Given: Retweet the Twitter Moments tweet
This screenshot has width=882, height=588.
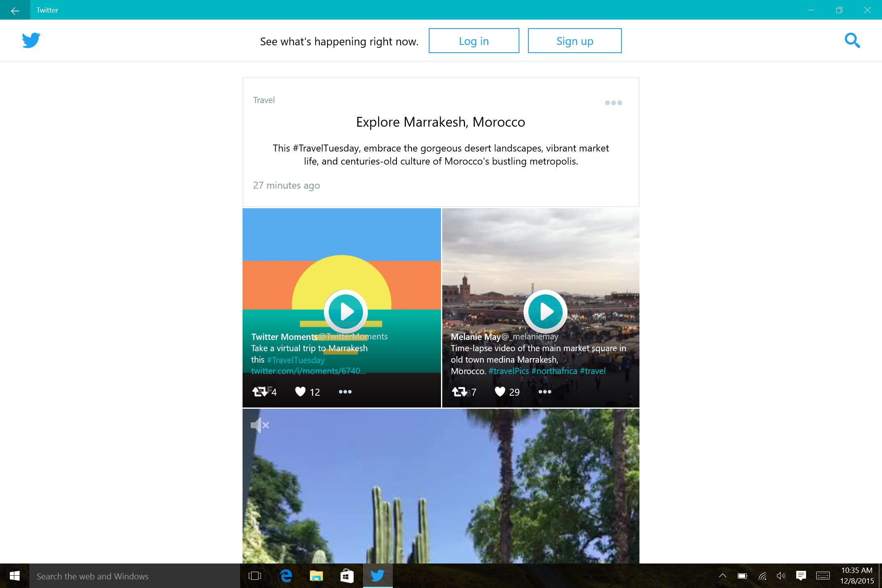Looking at the screenshot, I should point(260,392).
